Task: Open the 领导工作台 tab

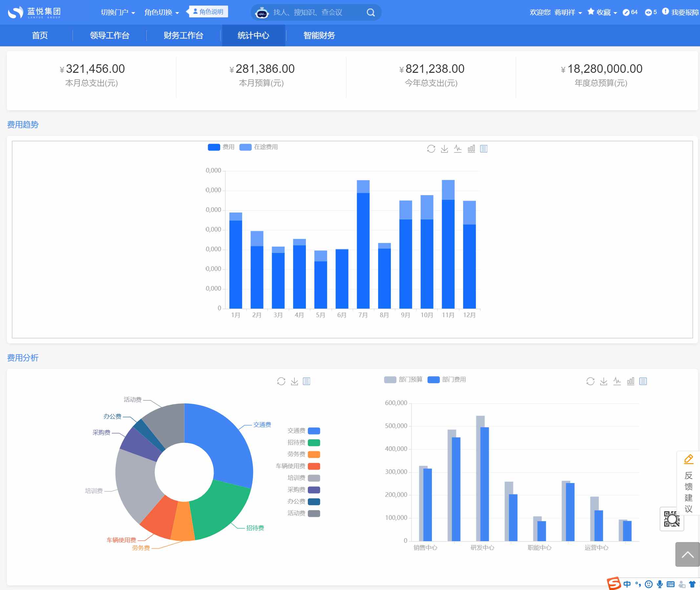Action: [x=110, y=35]
